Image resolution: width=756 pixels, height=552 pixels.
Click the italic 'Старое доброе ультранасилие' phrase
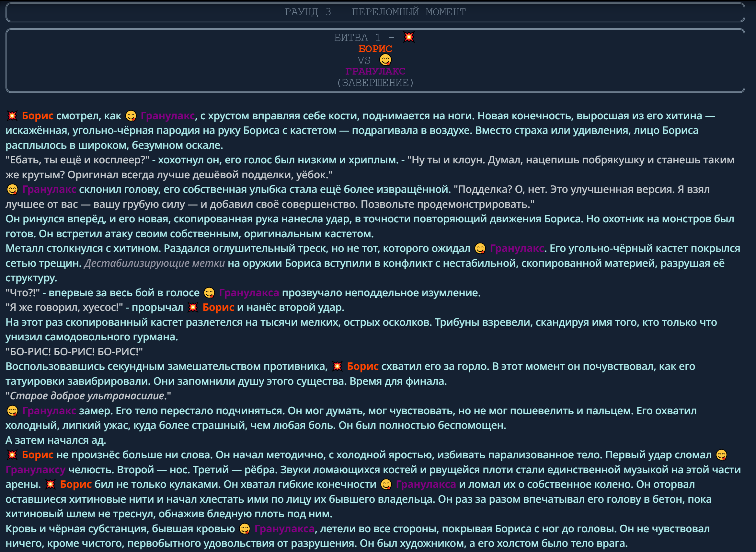coord(88,396)
